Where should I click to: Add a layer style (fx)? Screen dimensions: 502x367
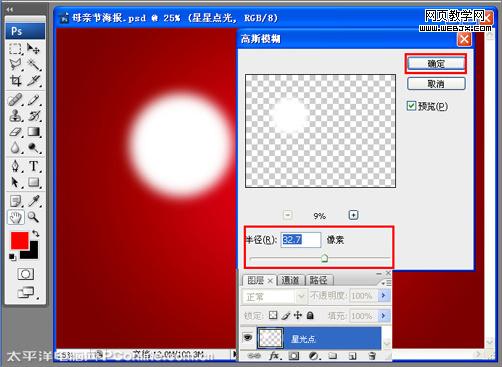(x=275, y=356)
